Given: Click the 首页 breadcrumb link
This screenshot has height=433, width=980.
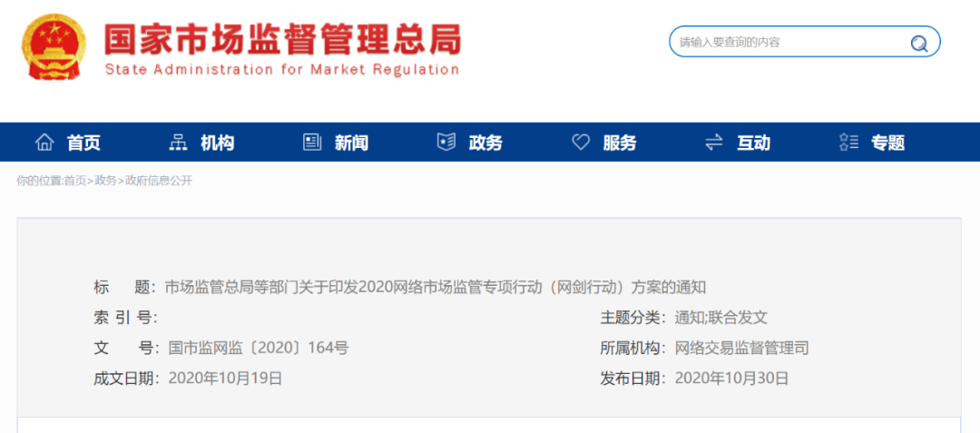Looking at the screenshot, I should [x=75, y=182].
